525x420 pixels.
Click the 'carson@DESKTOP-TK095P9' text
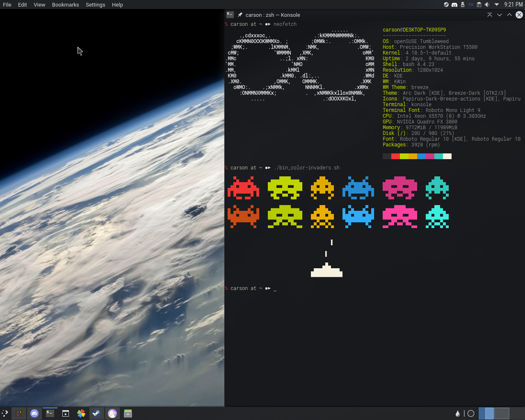click(414, 30)
